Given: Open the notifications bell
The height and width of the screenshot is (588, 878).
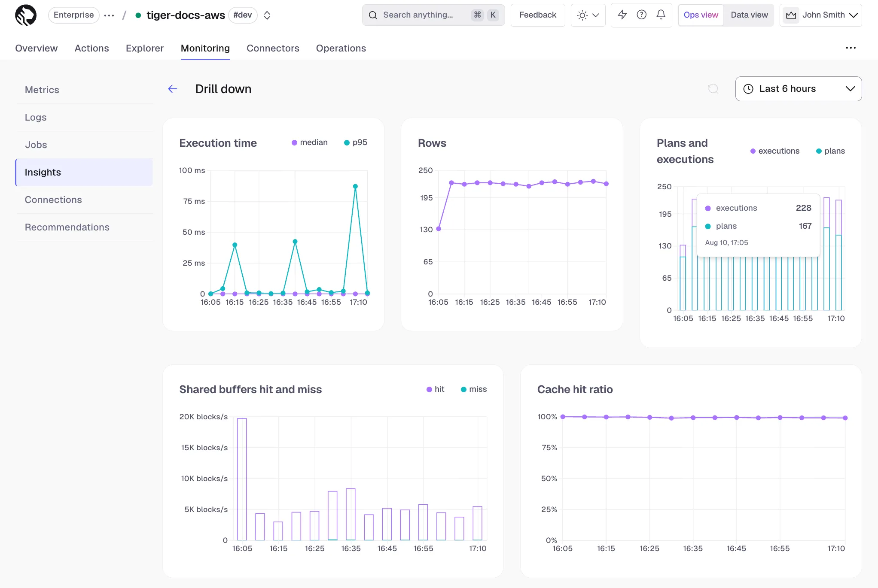Looking at the screenshot, I should tap(661, 15).
